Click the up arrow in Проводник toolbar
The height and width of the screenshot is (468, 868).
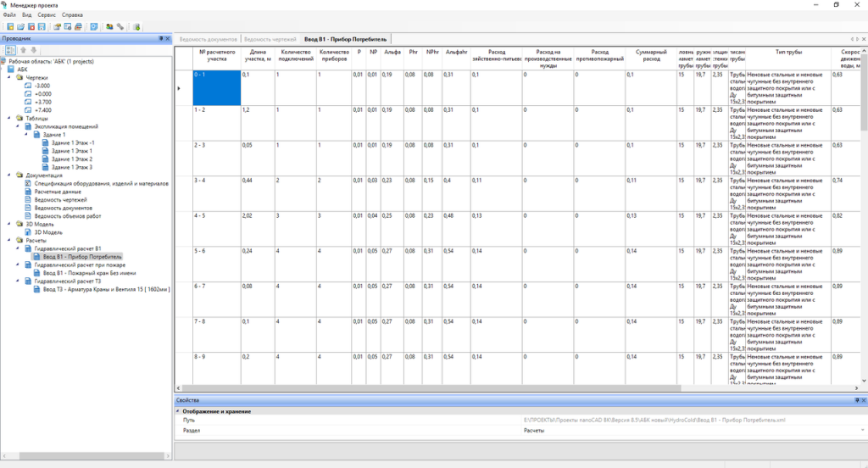click(23, 50)
